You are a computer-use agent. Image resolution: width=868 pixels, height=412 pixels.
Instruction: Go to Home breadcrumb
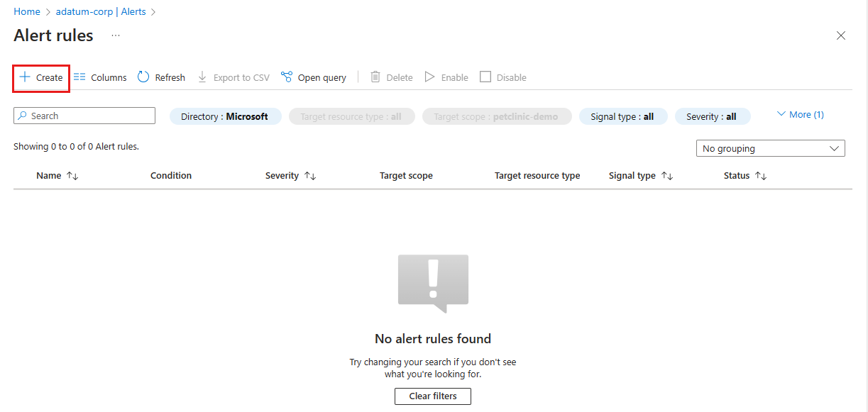(x=27, y=11)
